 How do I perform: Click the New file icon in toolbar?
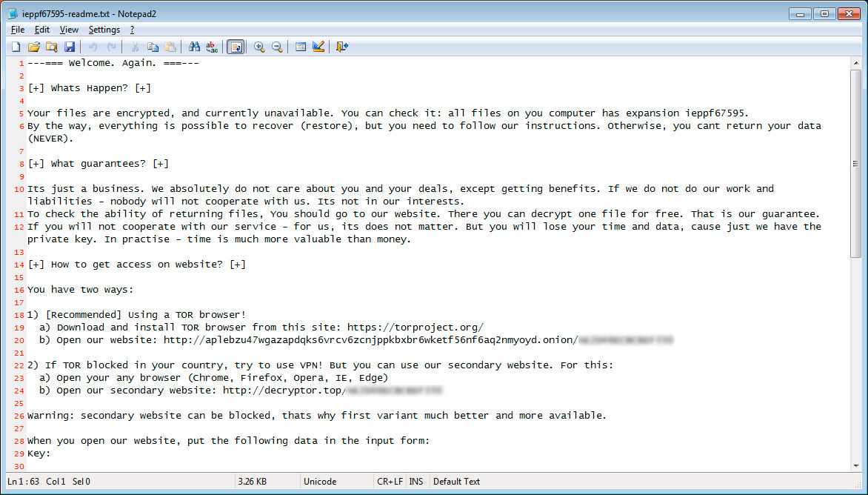pos(16,47)
